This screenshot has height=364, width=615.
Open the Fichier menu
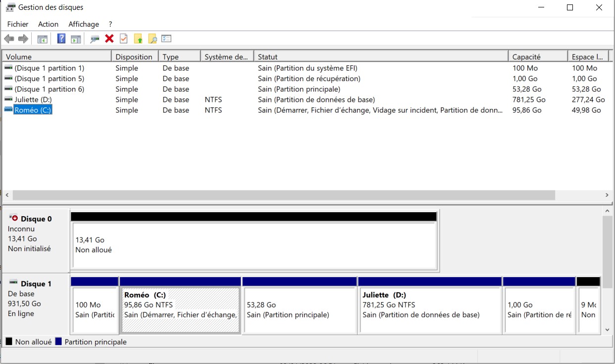(x=18, y=24)
